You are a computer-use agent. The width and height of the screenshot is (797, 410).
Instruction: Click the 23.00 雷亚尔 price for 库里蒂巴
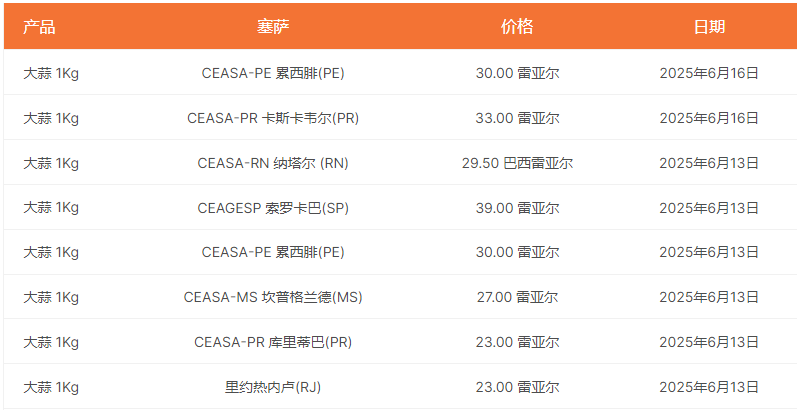point(517,342)
